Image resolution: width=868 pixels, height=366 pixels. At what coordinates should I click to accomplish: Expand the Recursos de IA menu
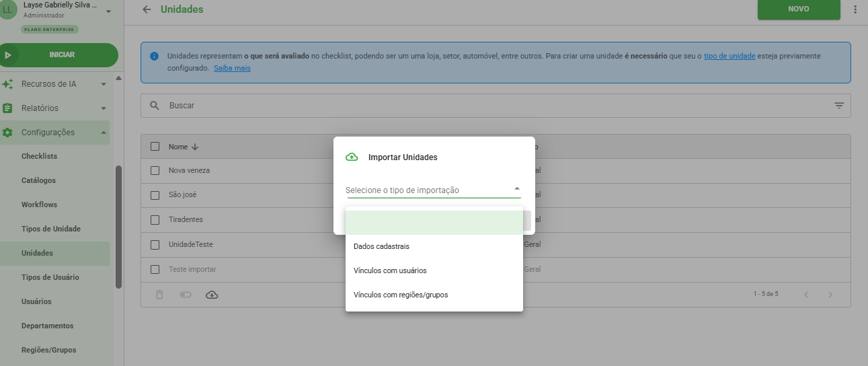pos(104,84)
